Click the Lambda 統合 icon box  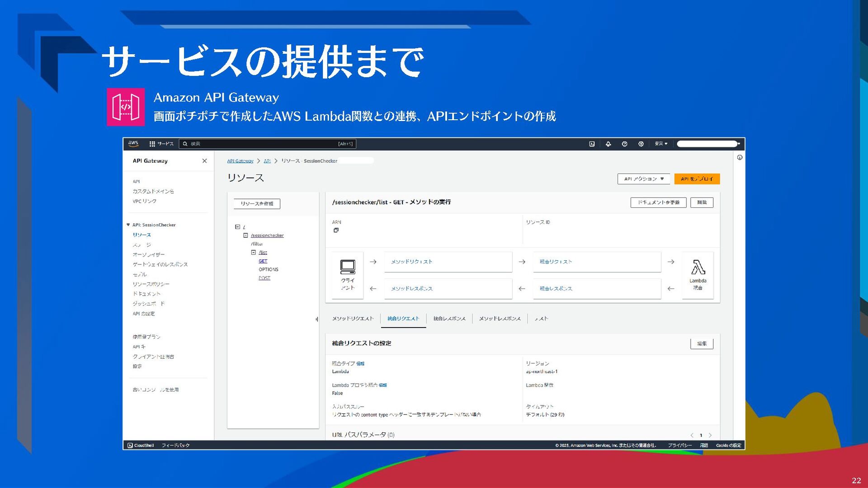coord(698,275)
